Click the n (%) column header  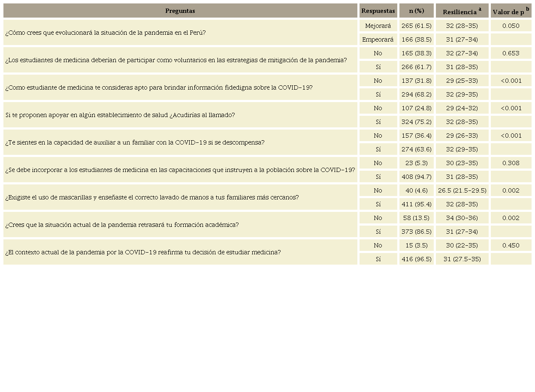[416, 11]
